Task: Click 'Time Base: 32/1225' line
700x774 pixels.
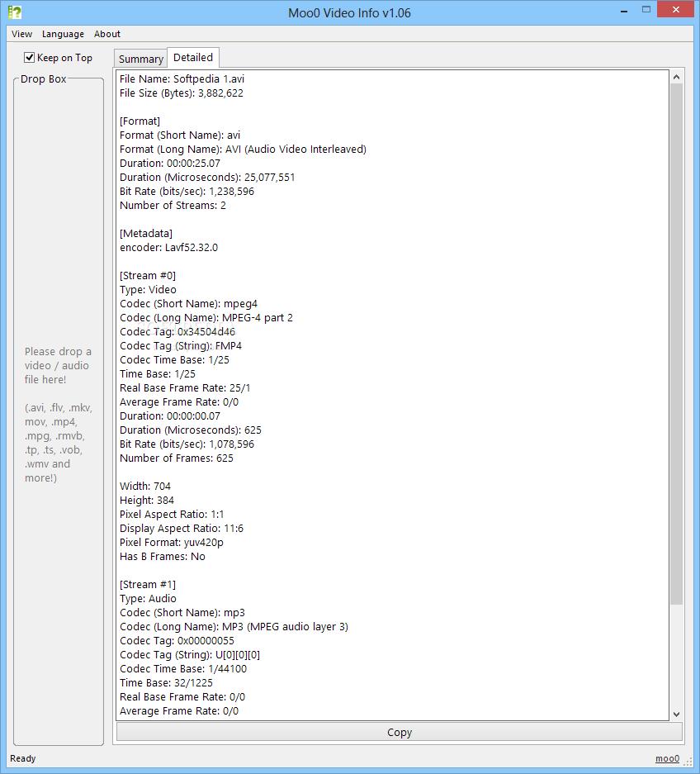Action: [166, 682]
